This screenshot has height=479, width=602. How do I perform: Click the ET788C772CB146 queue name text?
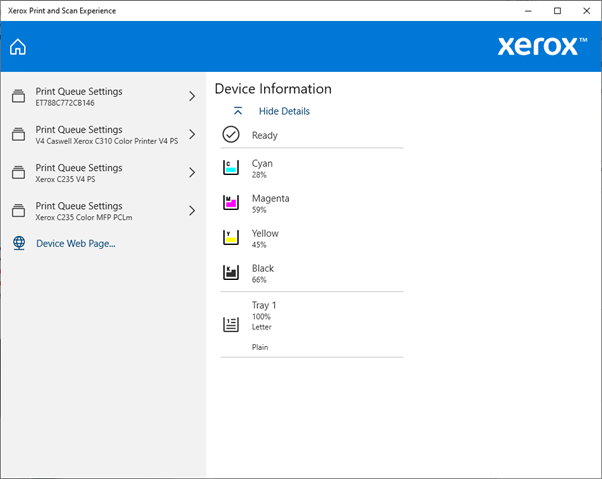tap(65, 103)
